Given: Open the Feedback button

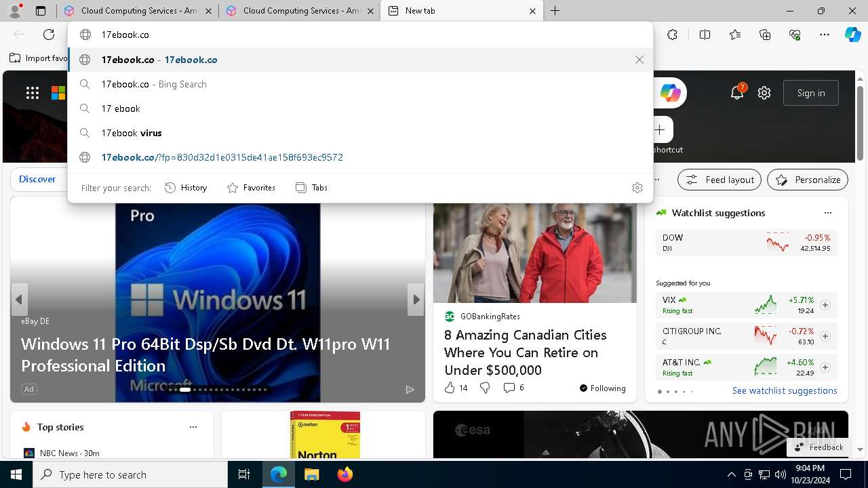Looking at the screenshot, I should pyautogui.click(x=818, y=447).
